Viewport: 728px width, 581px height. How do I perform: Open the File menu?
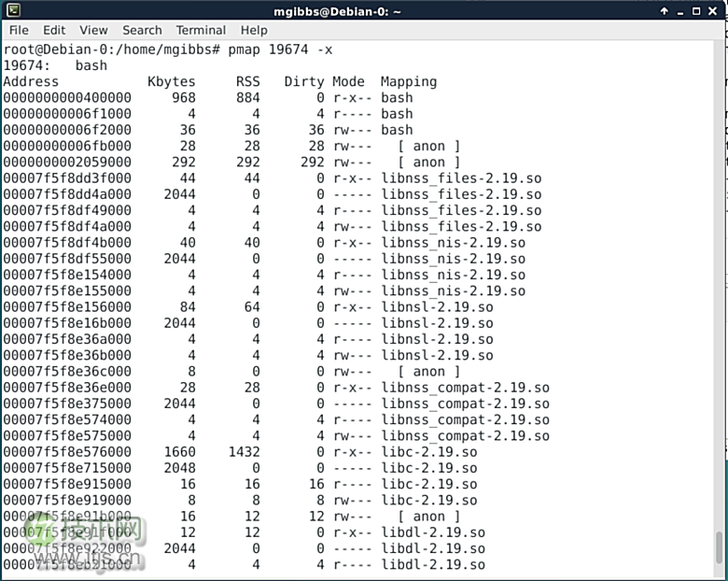pyautogui.click(x=19, y=30)
